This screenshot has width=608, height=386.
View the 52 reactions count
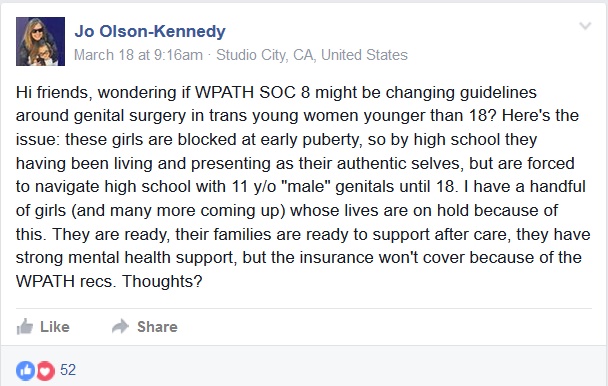point(68,370)
